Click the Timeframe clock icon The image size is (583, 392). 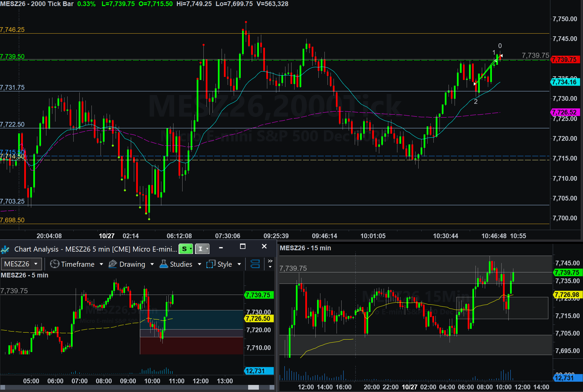[54, 264]
